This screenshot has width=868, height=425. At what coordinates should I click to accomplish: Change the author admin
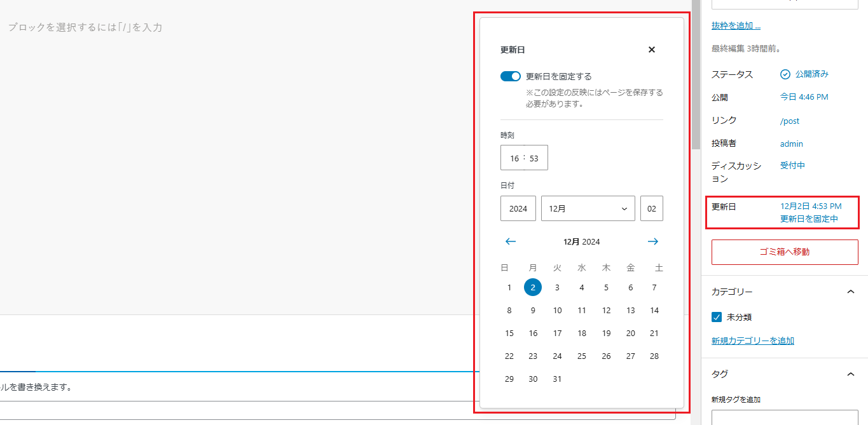792,144
